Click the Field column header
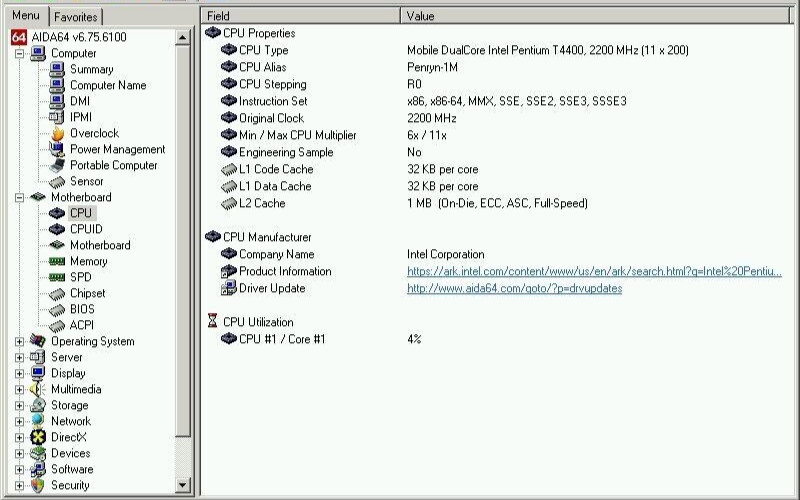This screenshot has width=800, height=500. click(301, 16)
